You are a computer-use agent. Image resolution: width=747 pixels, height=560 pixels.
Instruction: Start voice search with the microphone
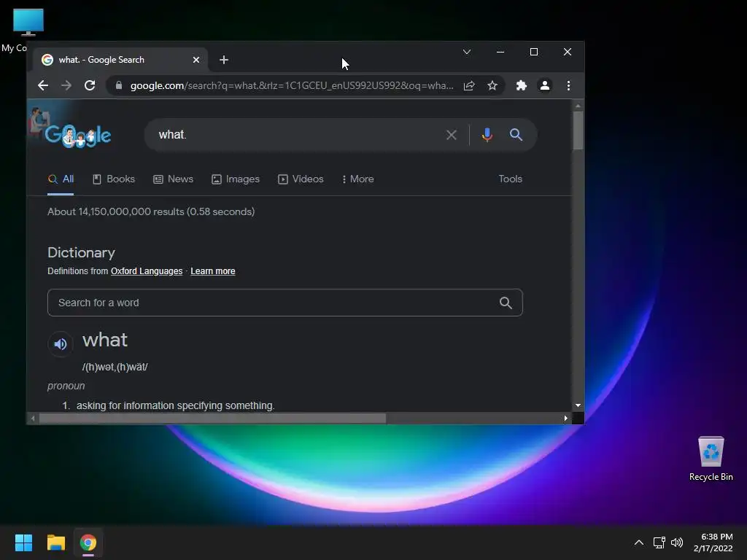(x=487, y=135)
